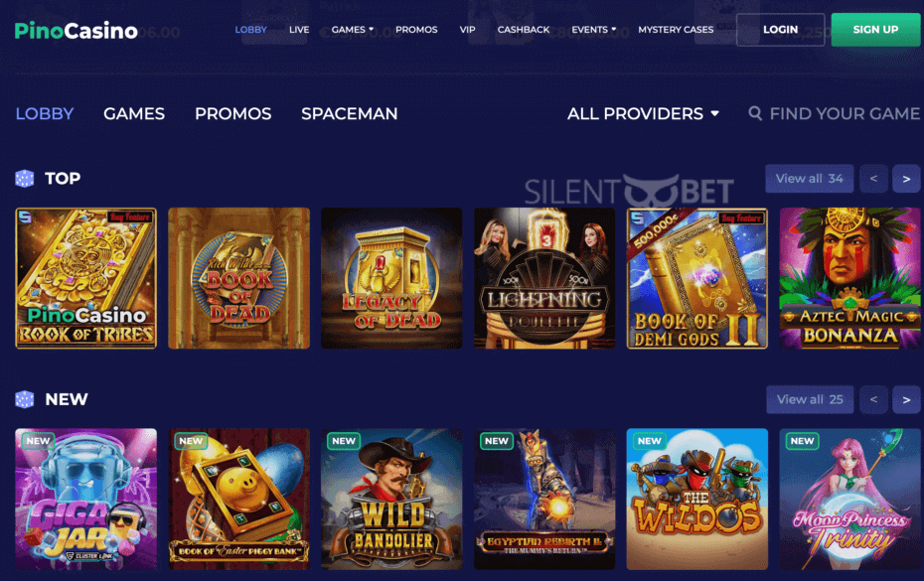Click the dice icon beside TOP
924x581 pixels.
click(x=24, y=179)
